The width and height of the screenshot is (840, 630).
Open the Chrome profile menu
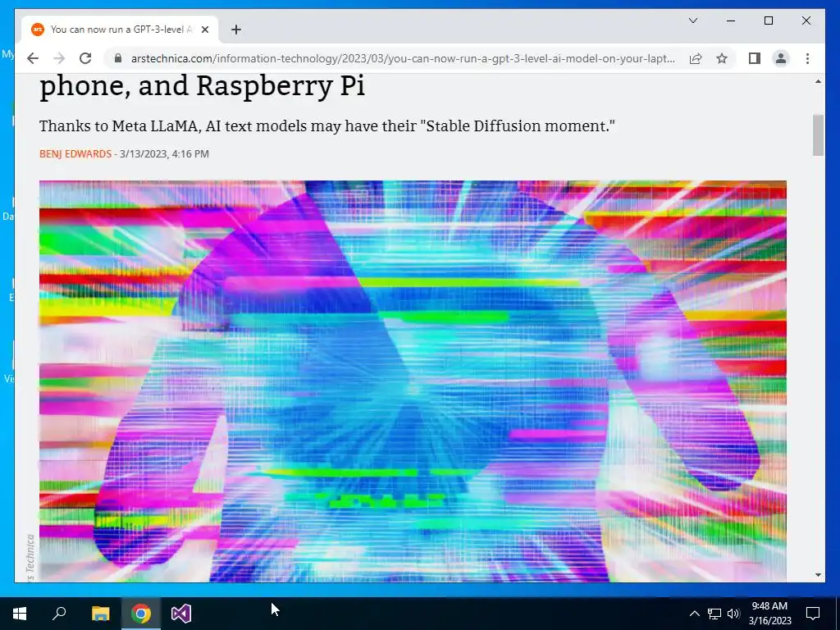tap(781, 58)
